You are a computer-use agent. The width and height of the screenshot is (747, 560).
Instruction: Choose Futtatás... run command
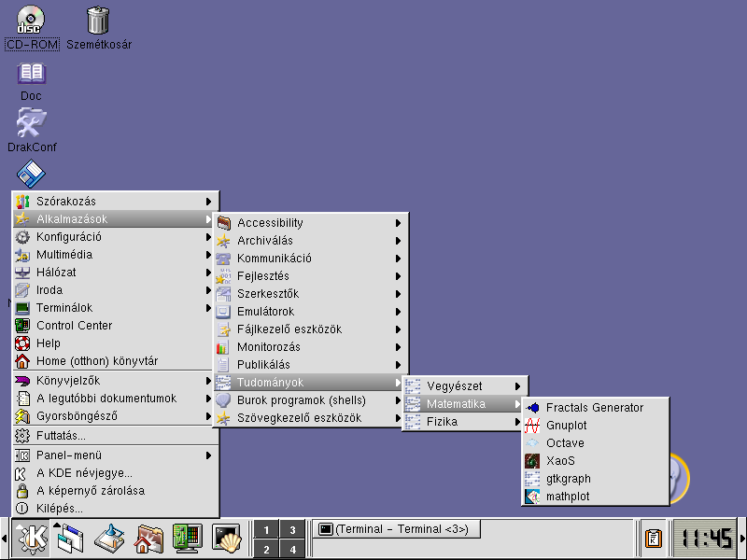115,436
